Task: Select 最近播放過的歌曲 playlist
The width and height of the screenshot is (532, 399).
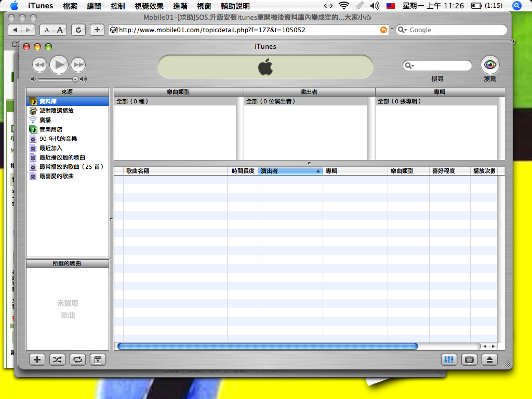Action: [x=68, y=157]
